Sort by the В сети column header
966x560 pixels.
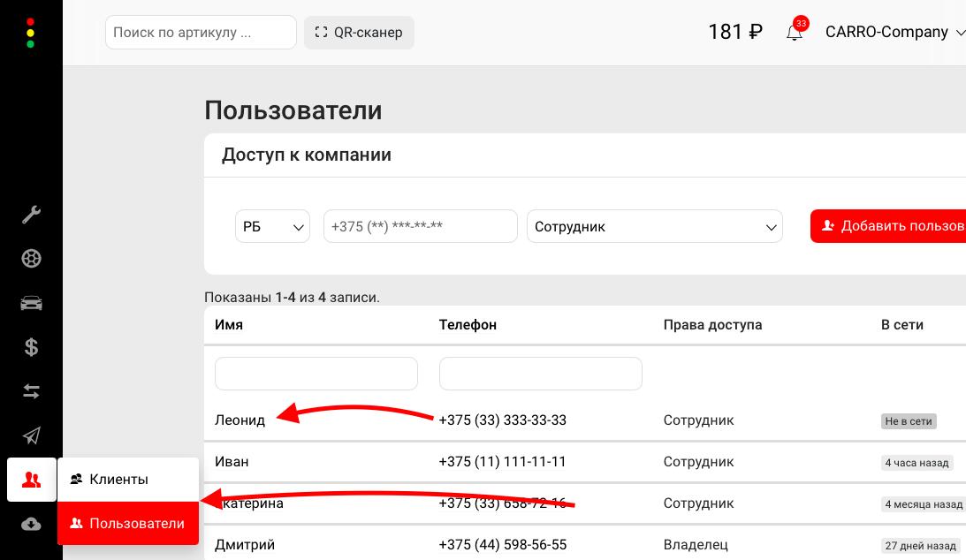click(902, 325)
